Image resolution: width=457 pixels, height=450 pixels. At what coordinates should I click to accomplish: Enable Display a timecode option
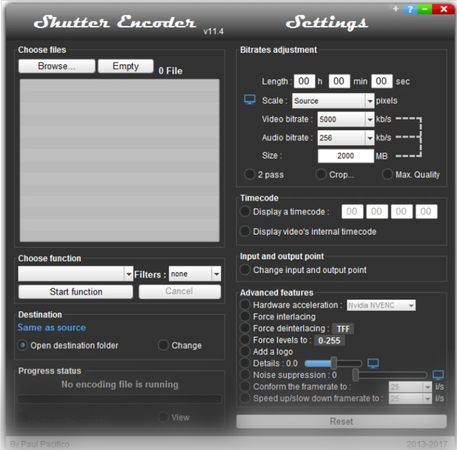pyautogui.click(x=245, y=211)
